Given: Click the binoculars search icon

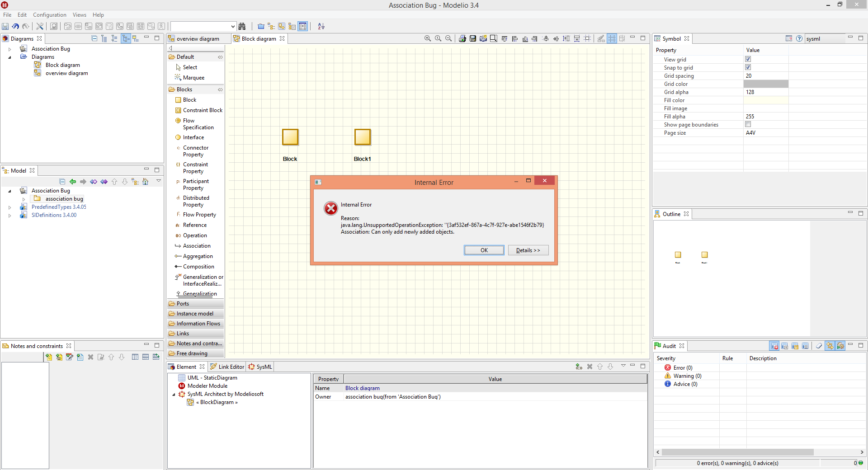Looking at the screenshot, I should (242, 27).
